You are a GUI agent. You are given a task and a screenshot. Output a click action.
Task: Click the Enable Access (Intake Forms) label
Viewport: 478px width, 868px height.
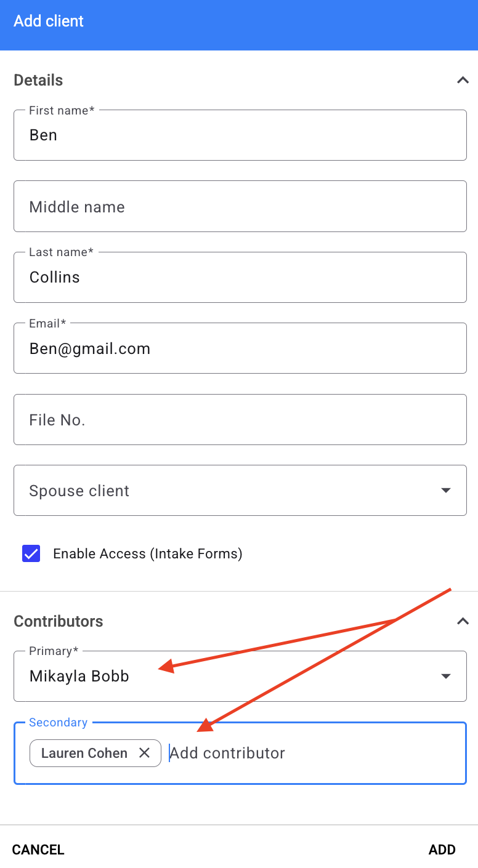tap(148, 553)
